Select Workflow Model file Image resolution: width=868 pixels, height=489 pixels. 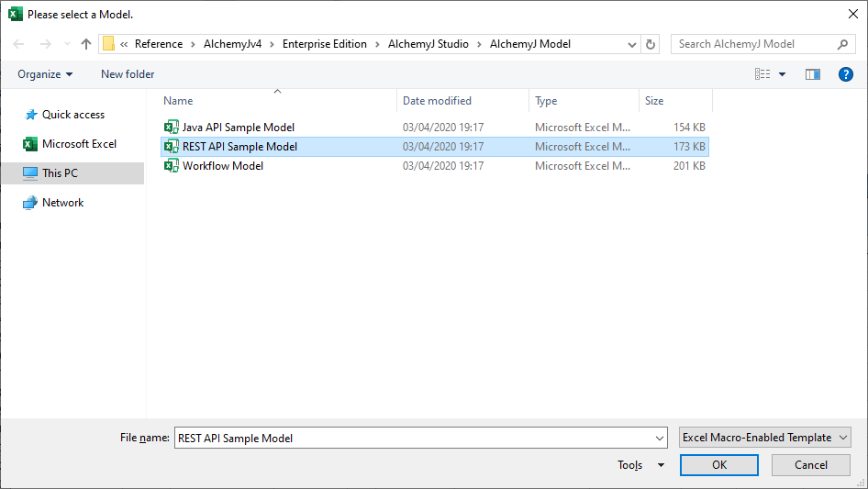[435, 166]
